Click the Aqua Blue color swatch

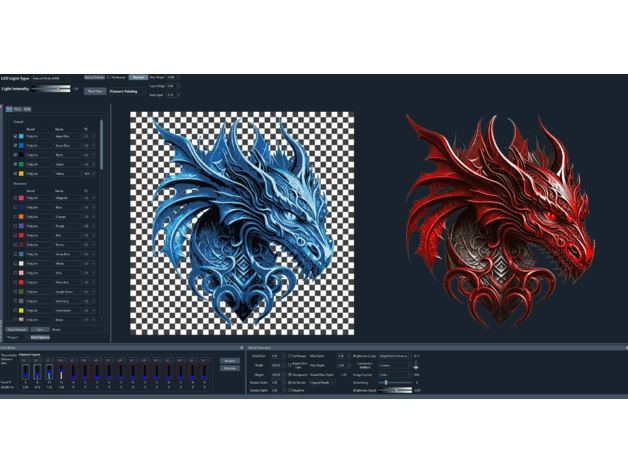(x=21, y=136)
